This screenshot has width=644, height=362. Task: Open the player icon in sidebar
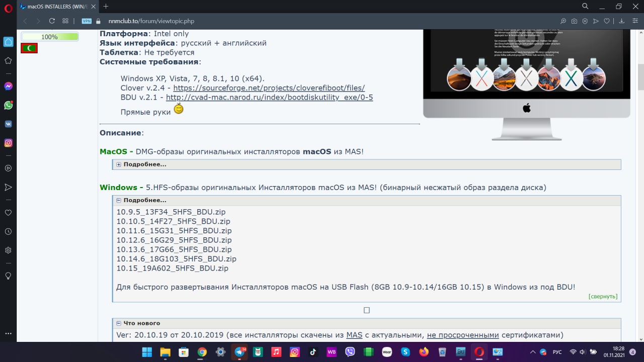coord(8,168)
